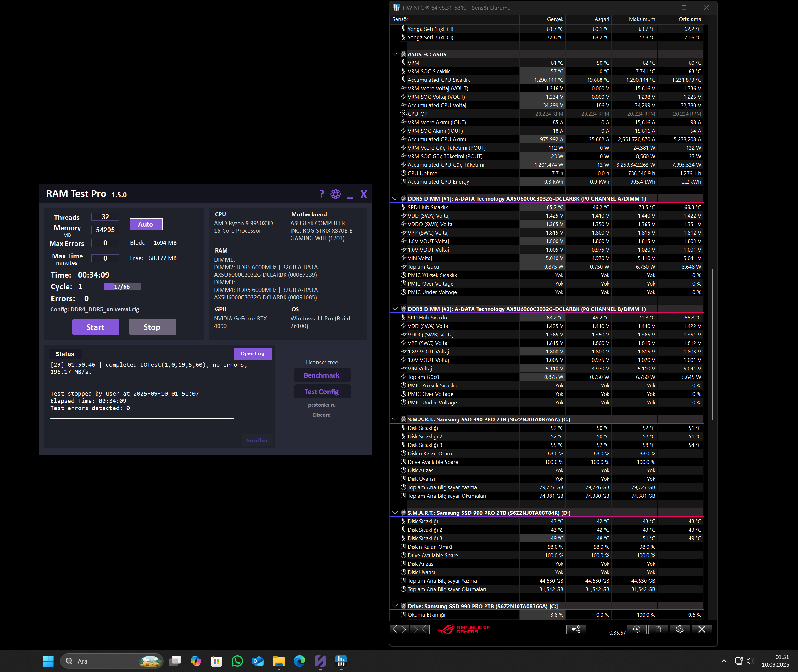Click the Gerçek column header
Image resolution: width=798 pixels, height=672 pixels.
coord(543,19)
